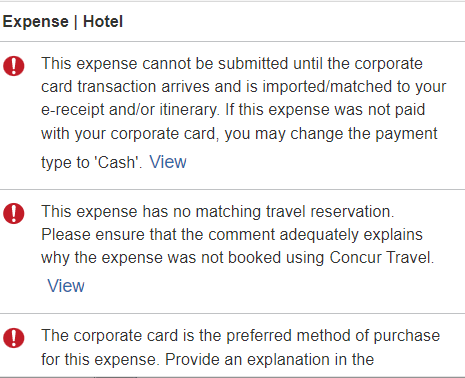The height and width of the screenshot is (378, 465).
Task: Open the View link below the Concur Travel message
Action: 66,286
